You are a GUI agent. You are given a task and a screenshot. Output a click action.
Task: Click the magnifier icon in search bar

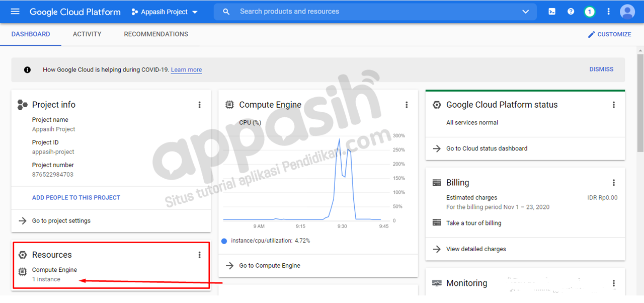[226, 12]
